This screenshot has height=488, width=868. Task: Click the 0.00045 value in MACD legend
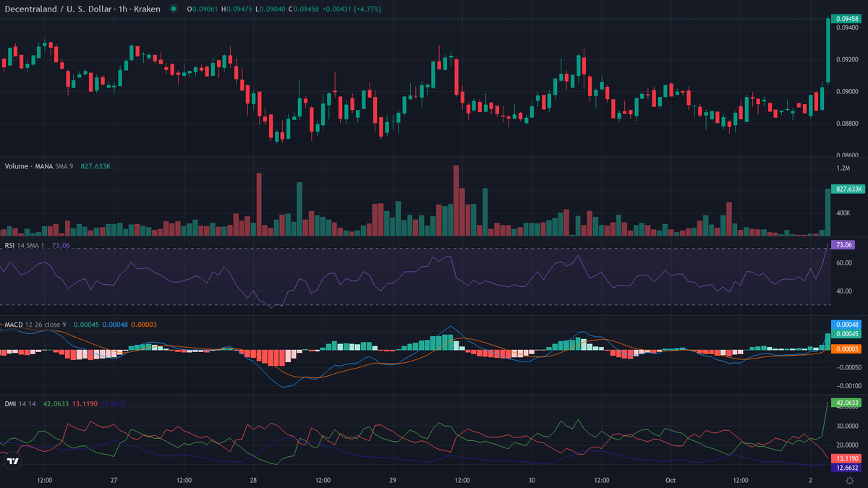85,325
